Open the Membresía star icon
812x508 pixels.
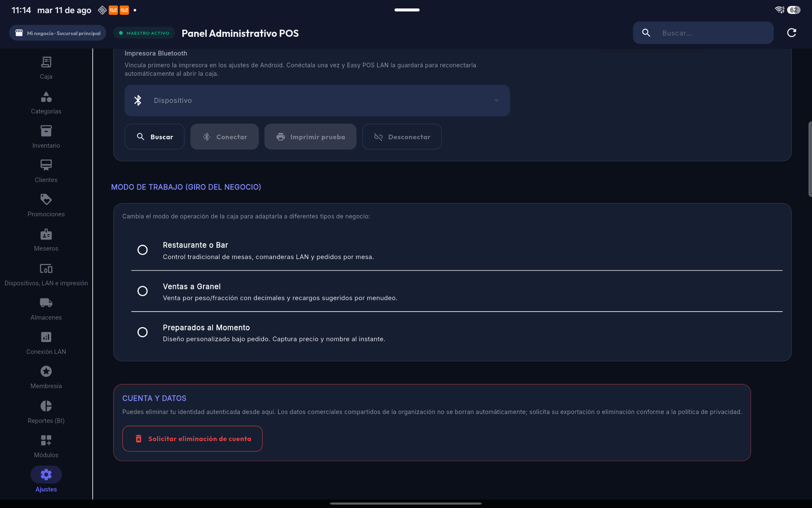(46, 371)
